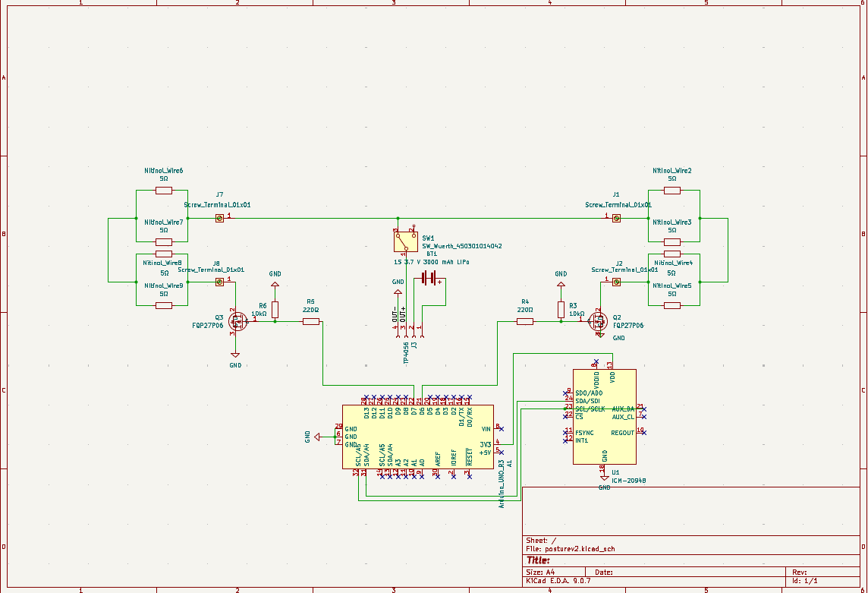Click the GND symbol below Q3

(235, 355)
